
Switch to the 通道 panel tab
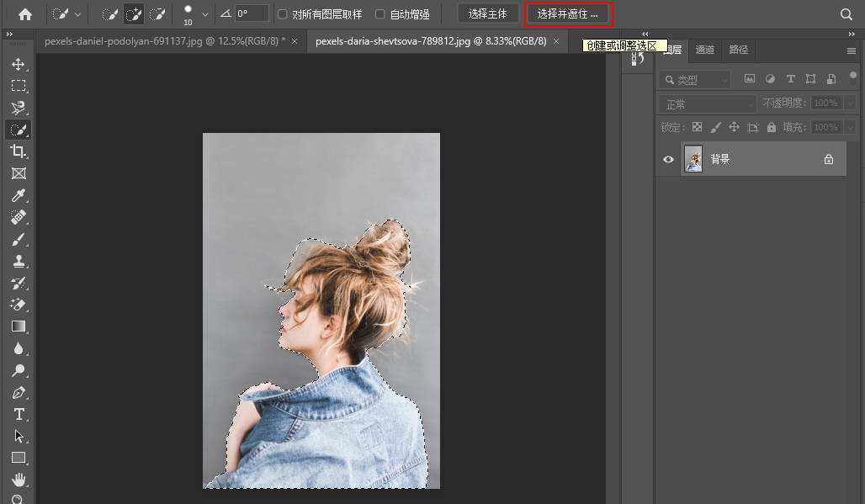[x=705, y=50]
